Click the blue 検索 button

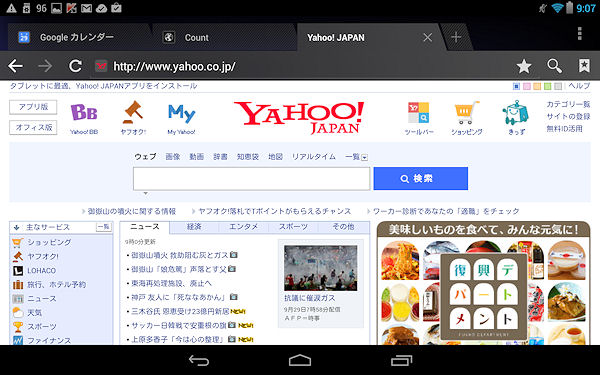421,178
